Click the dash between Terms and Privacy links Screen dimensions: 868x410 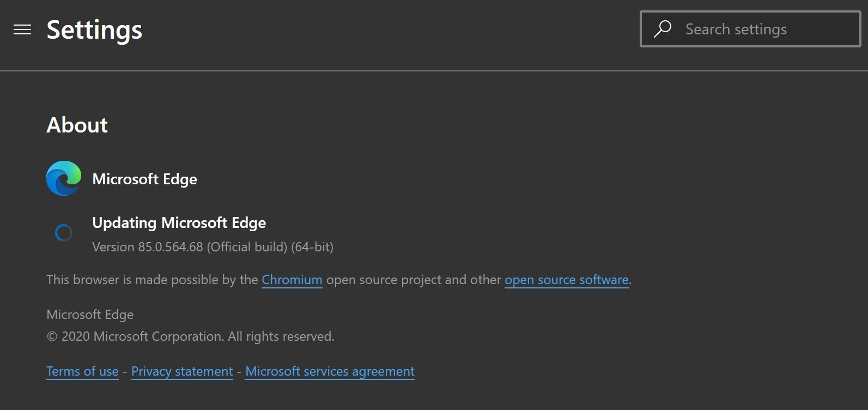(x=125, y=371)
